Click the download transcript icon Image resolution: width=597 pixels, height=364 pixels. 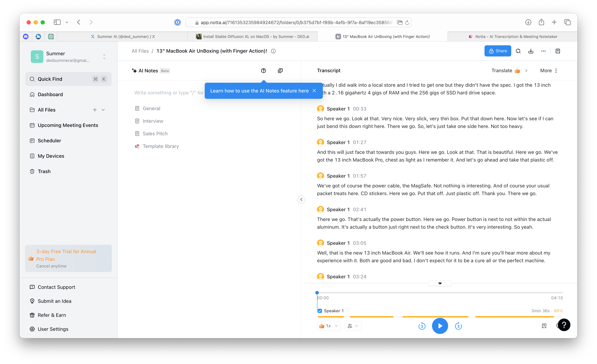(531, 51)
